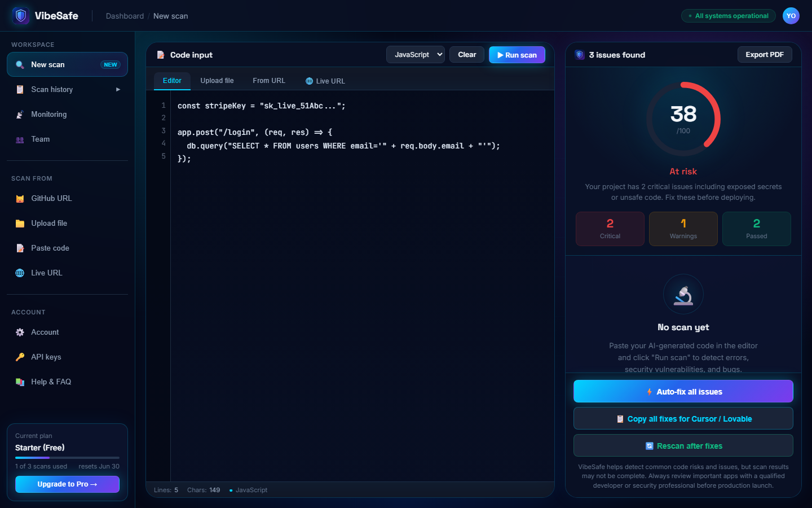Open the Passed count card

coord(757,229)
